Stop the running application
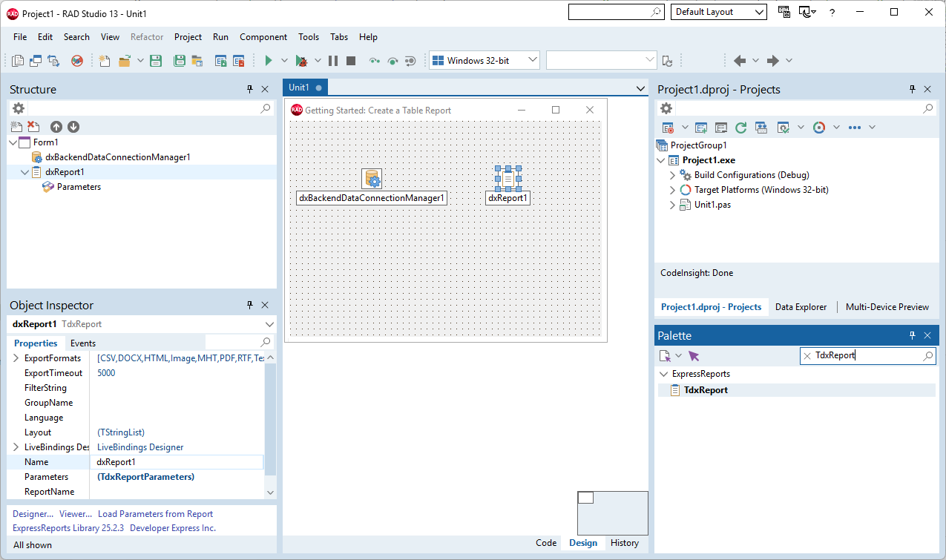 [x=350, y=60]
